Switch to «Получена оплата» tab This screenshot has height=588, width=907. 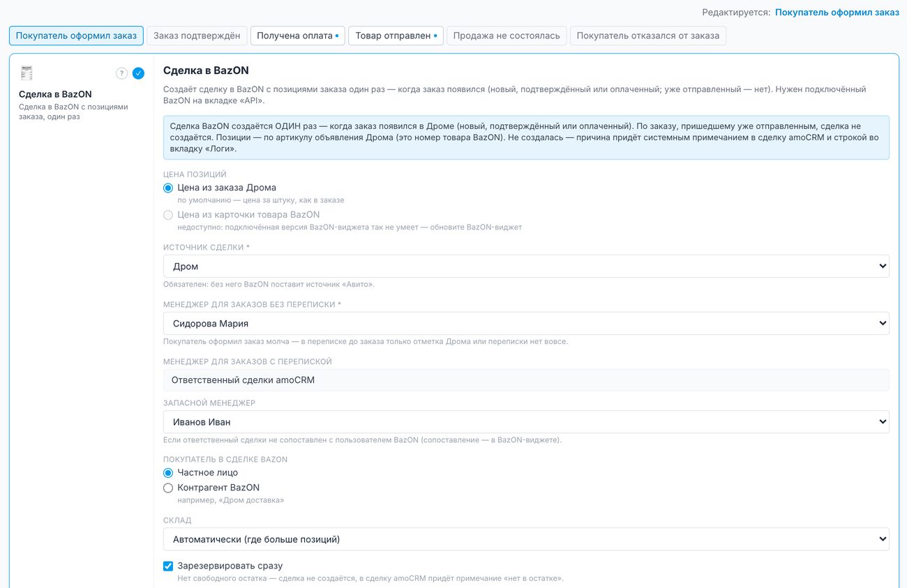(298, 36)
